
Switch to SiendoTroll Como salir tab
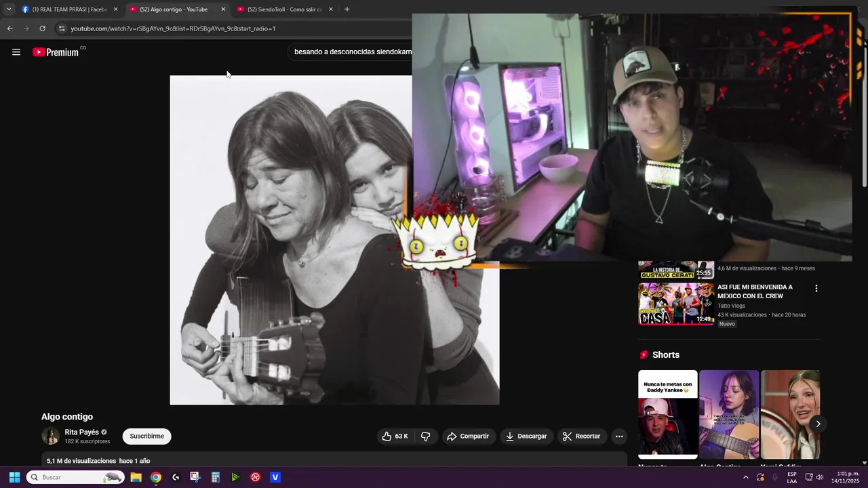coord(285,9)
